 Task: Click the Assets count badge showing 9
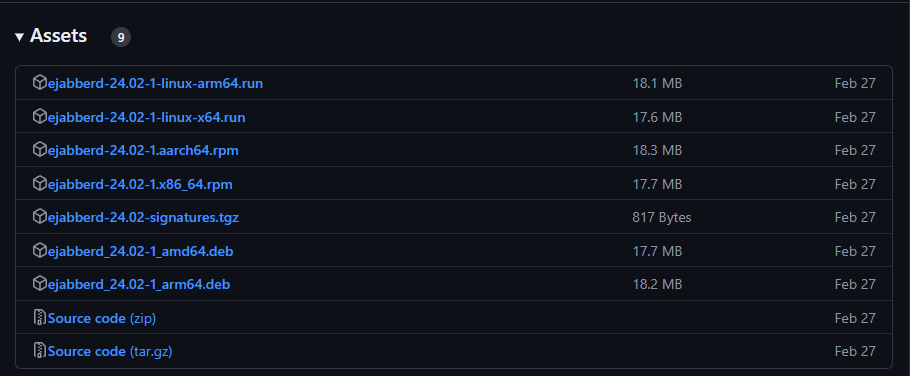(121, 37)
